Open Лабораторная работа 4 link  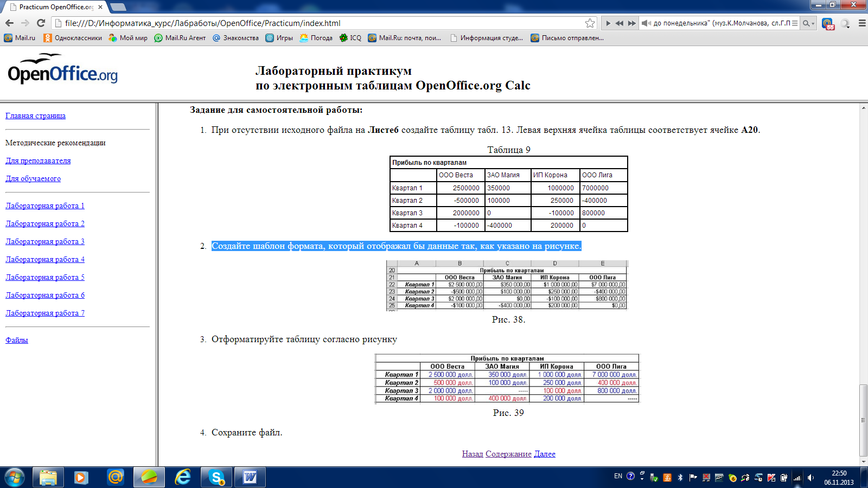click(x=45, y=259)
